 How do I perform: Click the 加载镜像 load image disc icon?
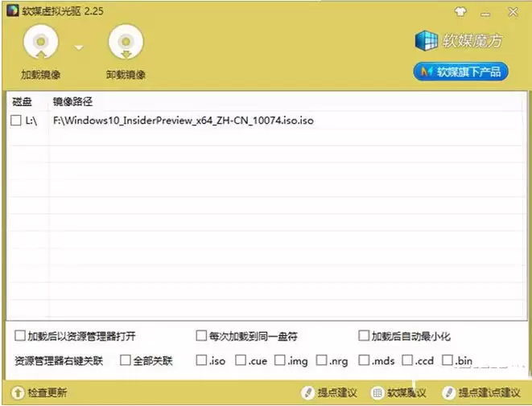click(41, 43)
